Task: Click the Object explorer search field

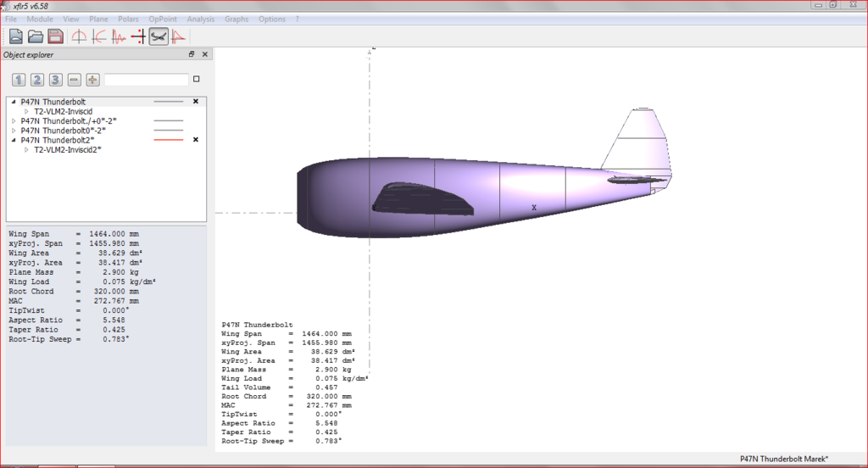Action: click(146, 80)
